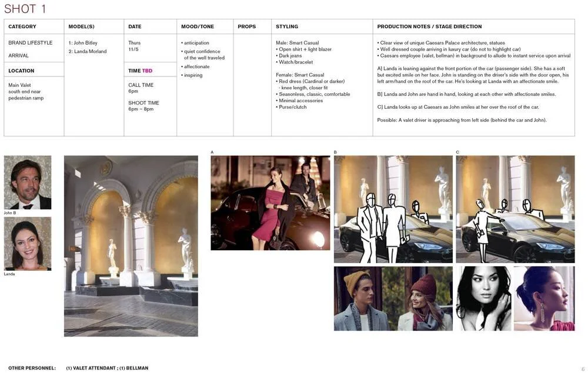Click stage direction B] line
Screen dimensions: 588x373
pyautogui.click(x=466, y=94)
